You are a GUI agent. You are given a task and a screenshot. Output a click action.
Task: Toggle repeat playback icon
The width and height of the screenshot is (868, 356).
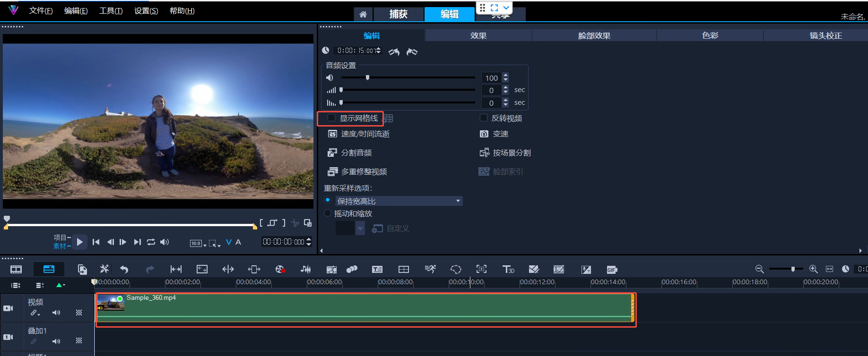pos(151,242)
